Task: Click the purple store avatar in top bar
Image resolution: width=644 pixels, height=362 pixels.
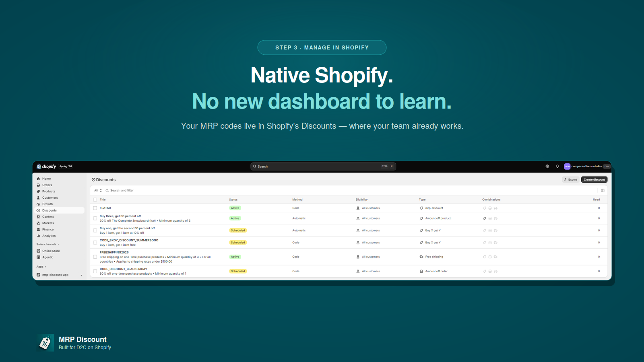Action: click(567, 167)
